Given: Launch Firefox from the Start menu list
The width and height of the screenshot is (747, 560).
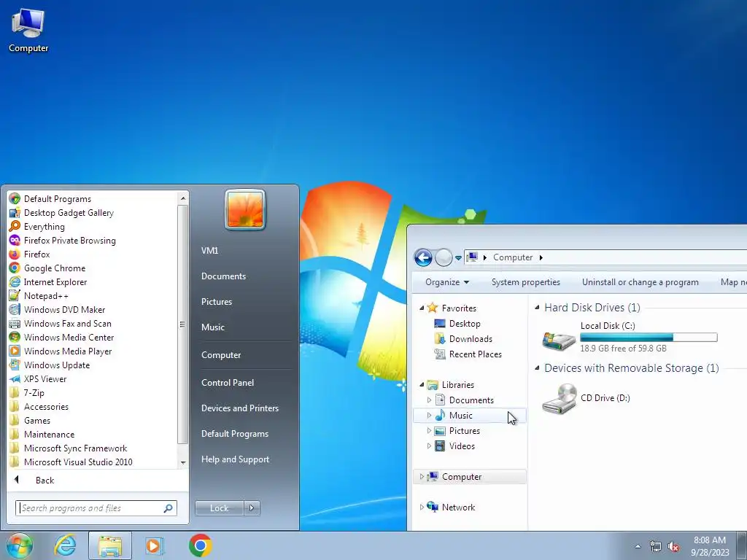Looking at the screenshot, I should coord(36,254).
